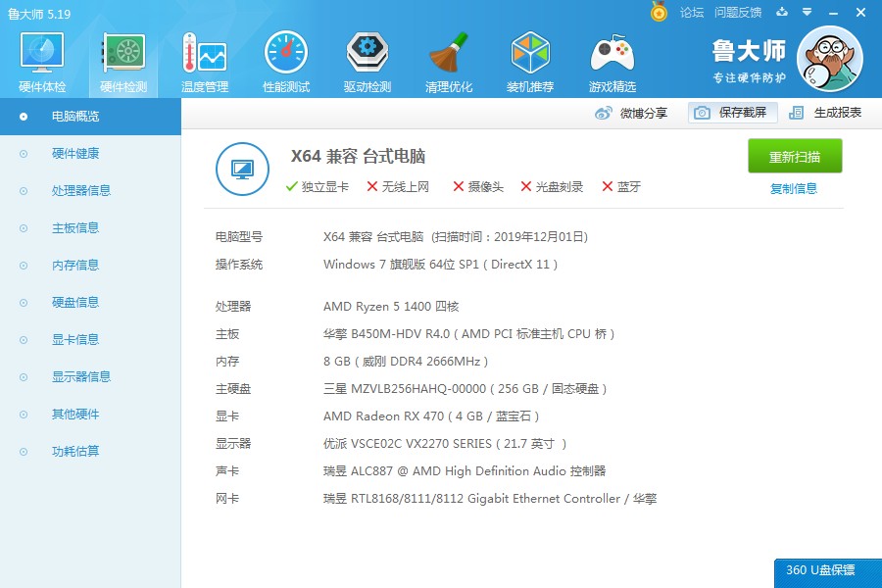The image size is (882, 588).
Task: Click the Weibo logo icon
Action: click(x=603, y=113)
